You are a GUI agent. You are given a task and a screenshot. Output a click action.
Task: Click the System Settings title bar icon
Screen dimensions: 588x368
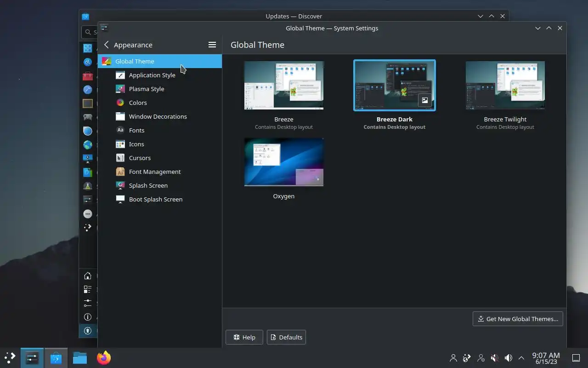pyautogui.click(x=104, y=28)
